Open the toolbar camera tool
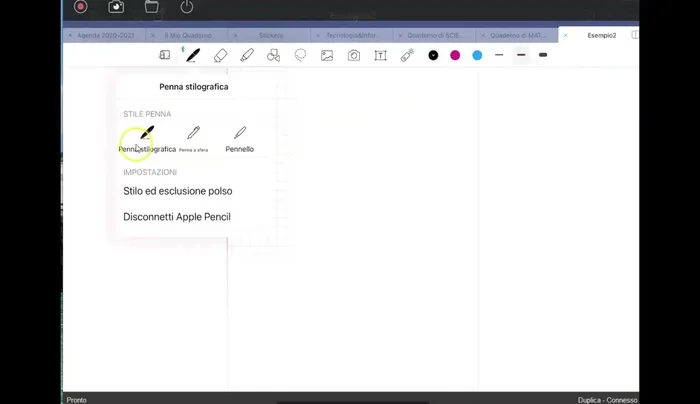Screen dimensions: 700x404 pos(354,55)
